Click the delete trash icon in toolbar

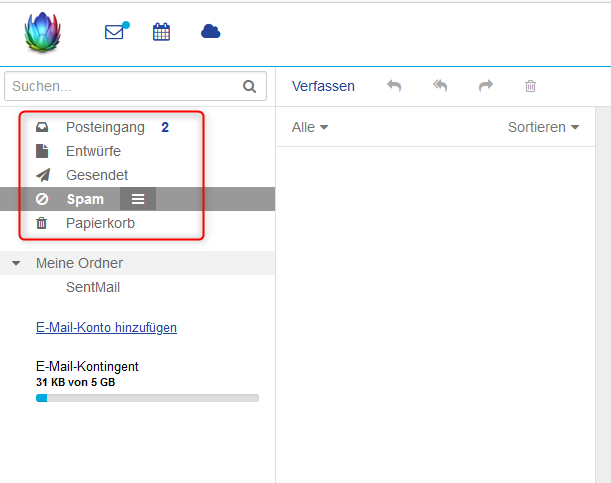tap(530, 86)
